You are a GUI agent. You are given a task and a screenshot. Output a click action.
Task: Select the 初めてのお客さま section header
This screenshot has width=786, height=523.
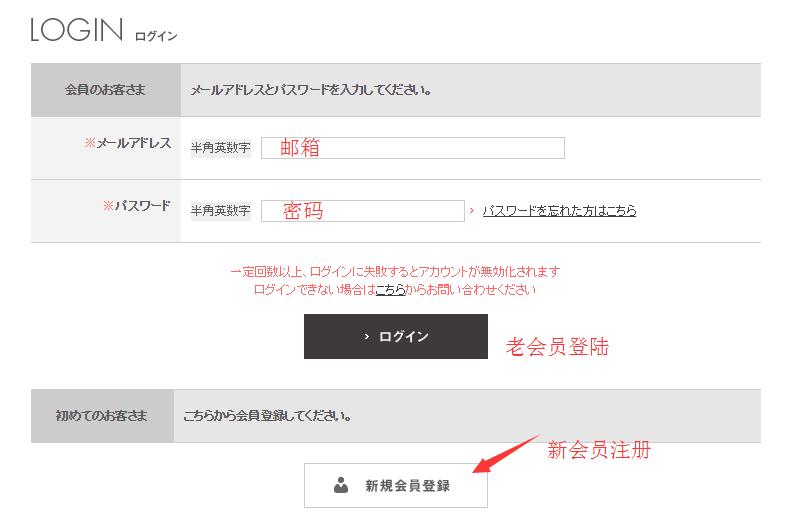tap(101, 415)
